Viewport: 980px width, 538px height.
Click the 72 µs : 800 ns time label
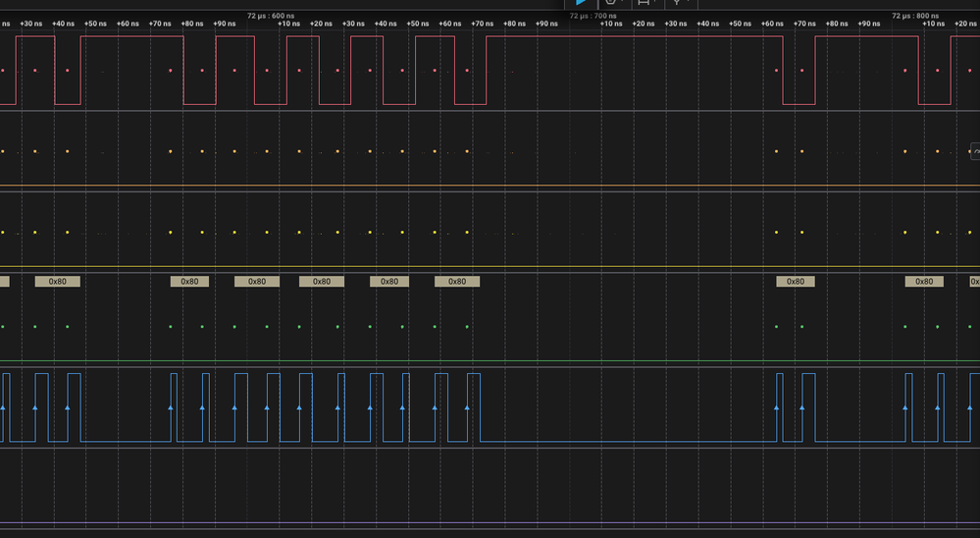point(914,16)
